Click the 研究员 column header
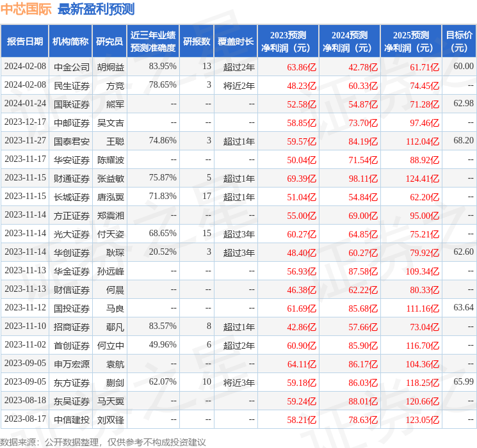The width and height of the screenshot is (477, 448). (x=109, y=42)
